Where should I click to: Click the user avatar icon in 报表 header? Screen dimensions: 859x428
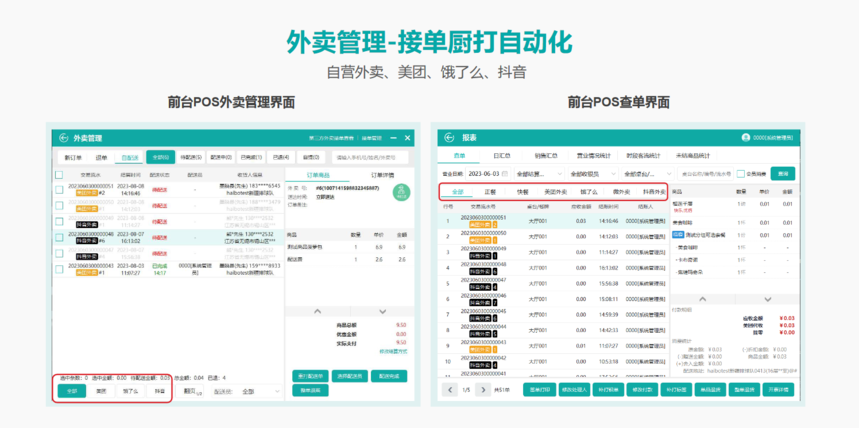(x=746, y=138)
